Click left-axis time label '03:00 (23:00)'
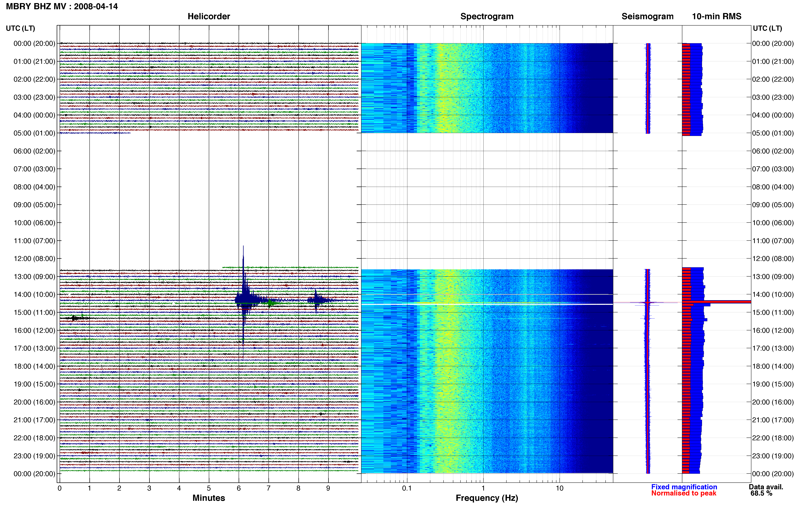Screen dimensions: 812x508 (34, 97)
